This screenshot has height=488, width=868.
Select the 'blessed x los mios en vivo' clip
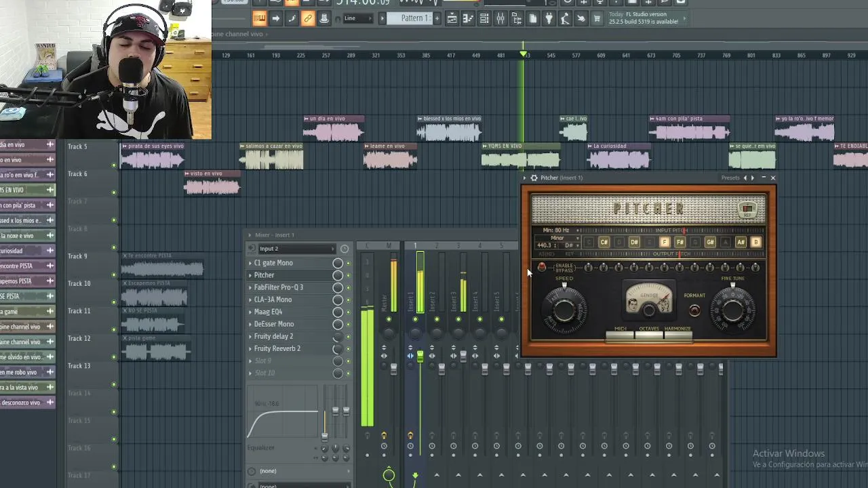pyautogui.click(x=450, y=129)
